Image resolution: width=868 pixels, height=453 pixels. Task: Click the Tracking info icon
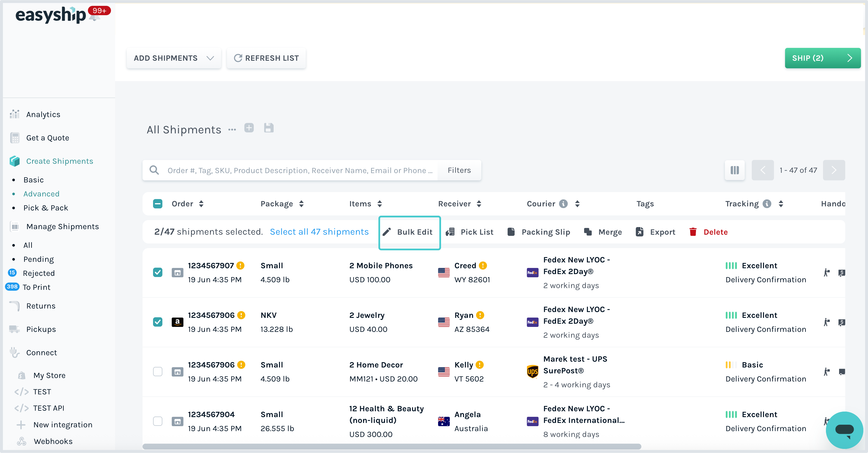click(x=767, y=204)
